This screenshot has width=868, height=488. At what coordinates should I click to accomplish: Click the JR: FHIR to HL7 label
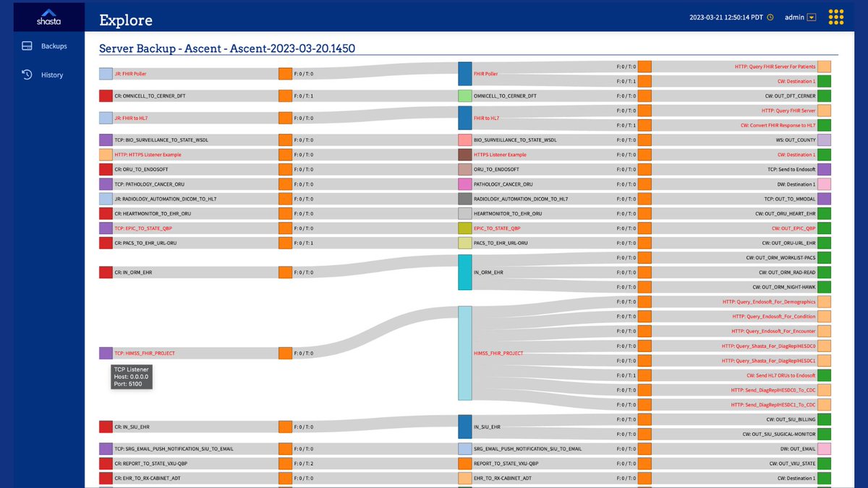131,118
